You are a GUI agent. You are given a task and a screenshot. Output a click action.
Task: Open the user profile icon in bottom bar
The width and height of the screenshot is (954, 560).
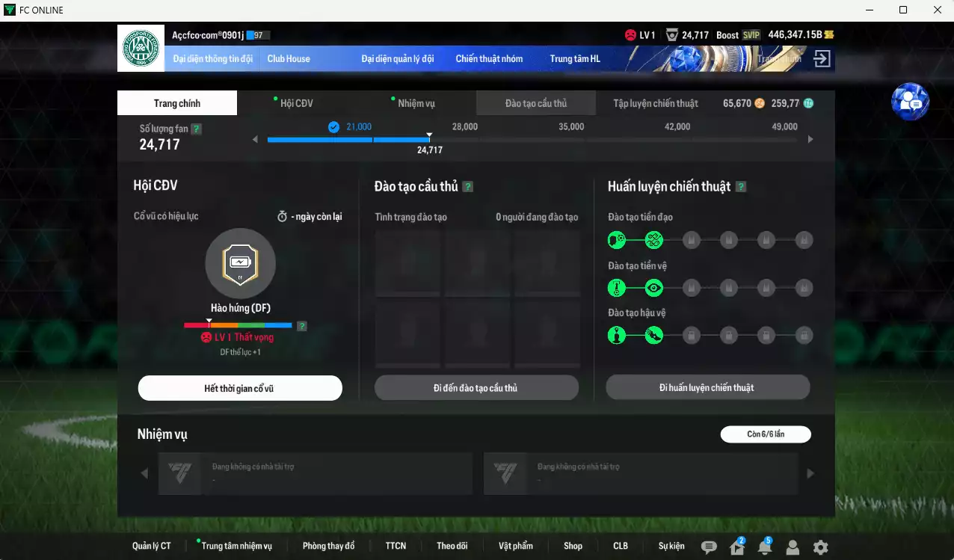coord(793,547)
